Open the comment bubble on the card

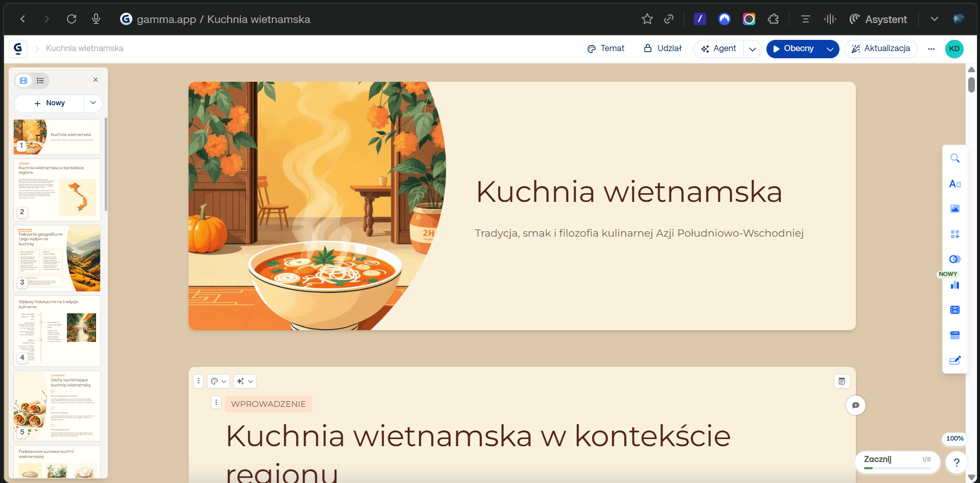pos(855,405)
